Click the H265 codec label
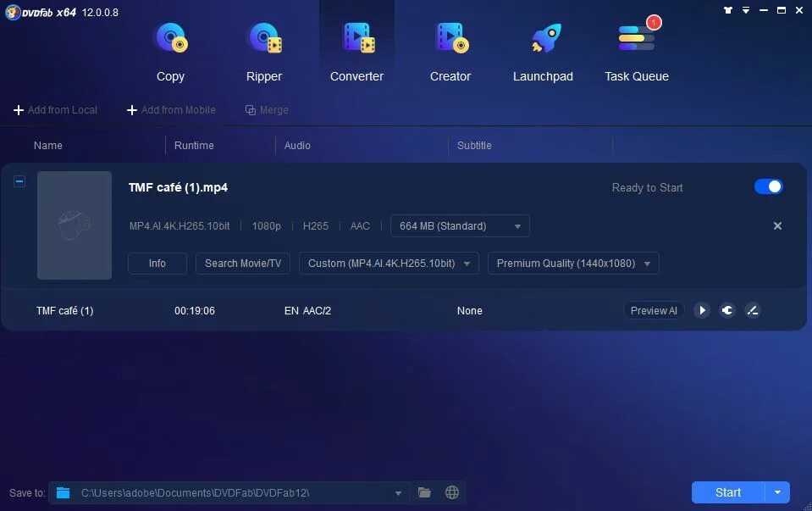The width and height of the screenshot is (812, 511). (315, 226)
